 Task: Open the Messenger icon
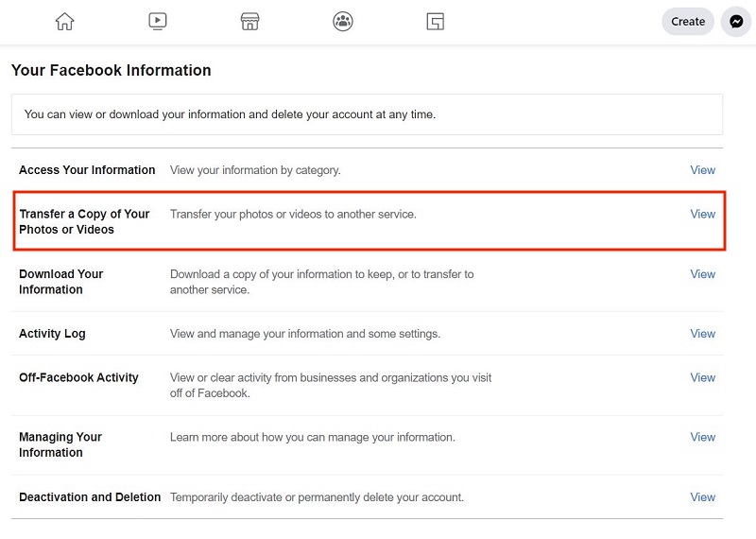tap(736, 21)
